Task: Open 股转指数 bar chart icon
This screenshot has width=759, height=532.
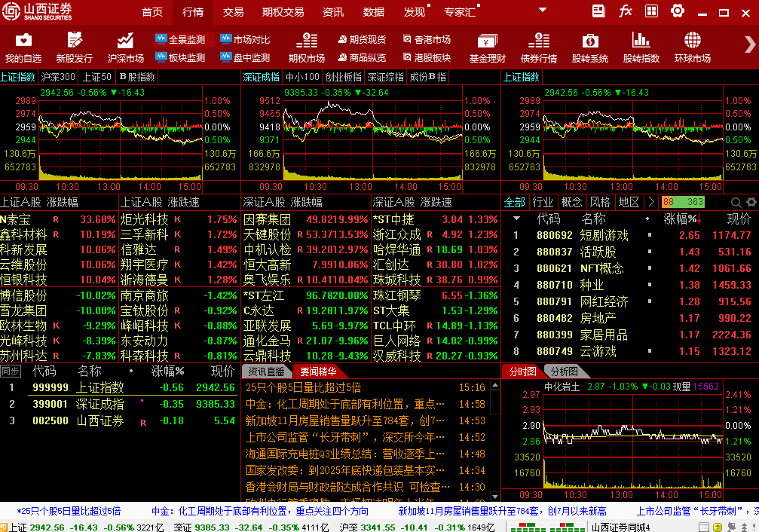Action: tap(641, 48)
